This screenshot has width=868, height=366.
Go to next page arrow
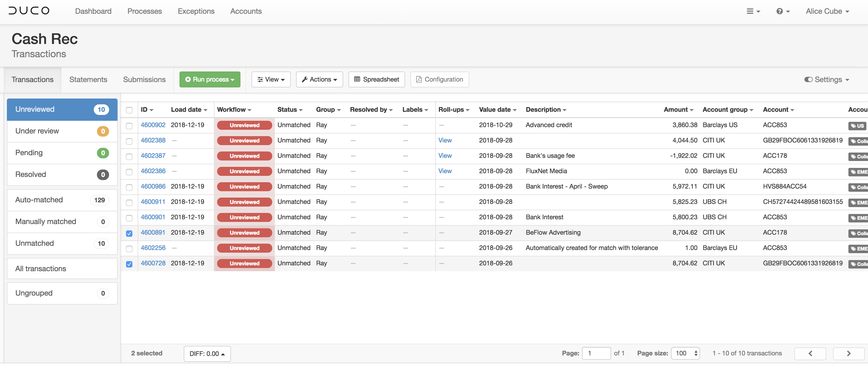(x=848, y=353)
